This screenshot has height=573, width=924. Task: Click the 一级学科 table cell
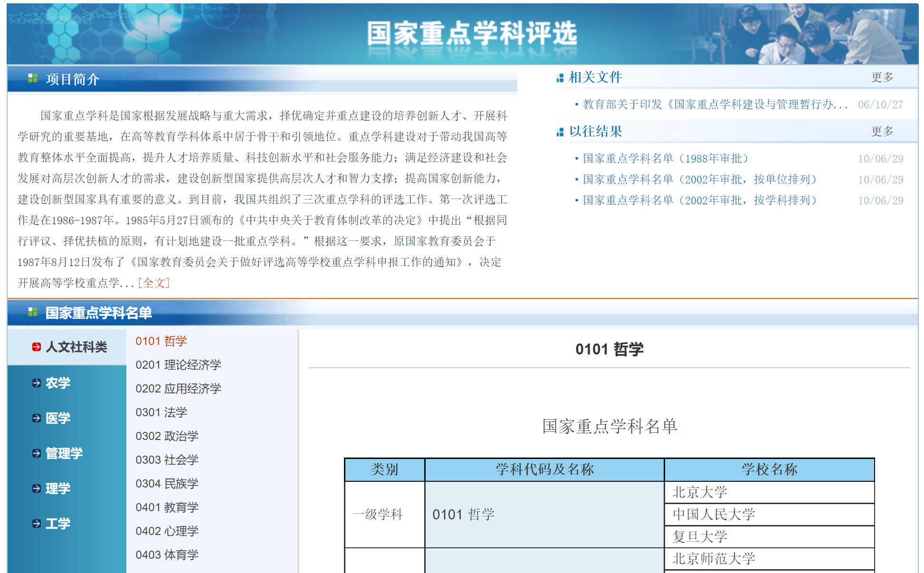384,515
